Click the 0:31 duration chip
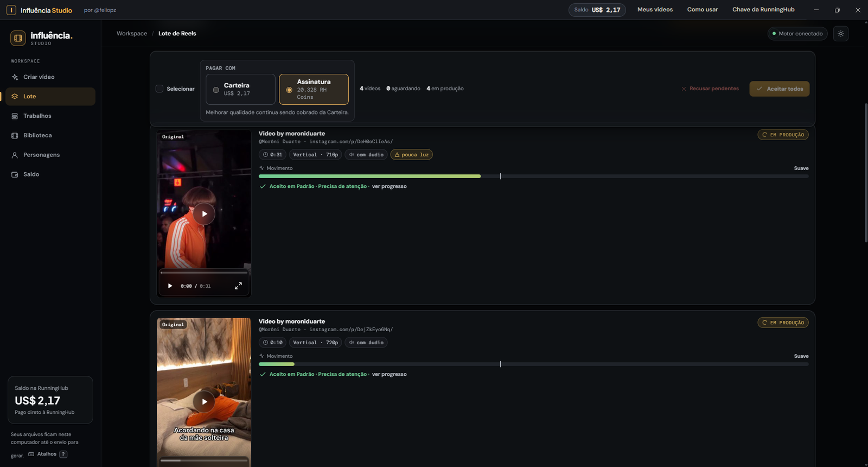Image resolution: width=868 pixels, height=467 pixels. point(272,155)
